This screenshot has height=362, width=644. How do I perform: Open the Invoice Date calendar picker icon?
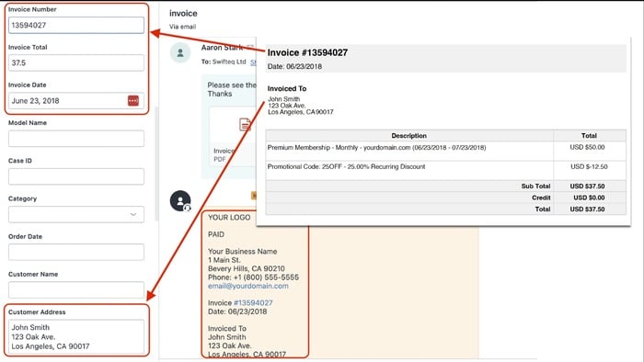click(133, 100)
